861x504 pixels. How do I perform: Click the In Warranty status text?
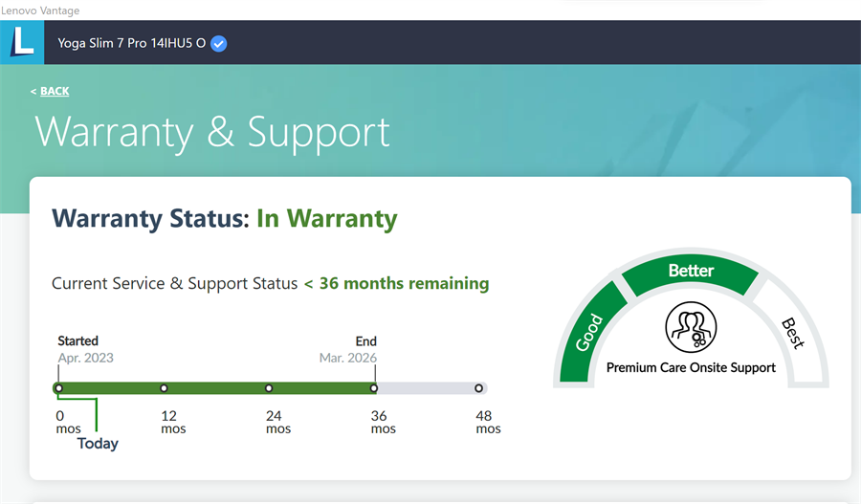coord(326,218)
